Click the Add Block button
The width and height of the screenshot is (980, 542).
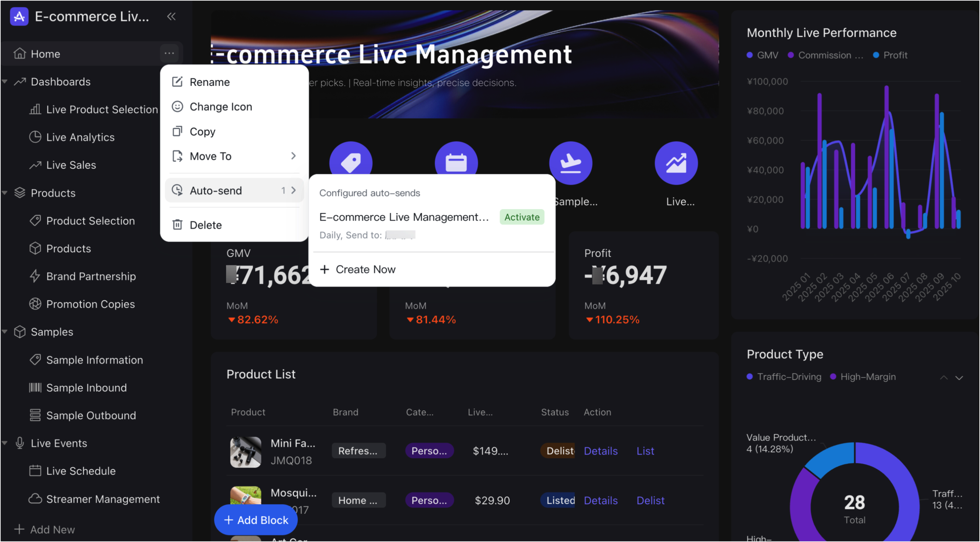pyautogui.click(x=256, y=520)
